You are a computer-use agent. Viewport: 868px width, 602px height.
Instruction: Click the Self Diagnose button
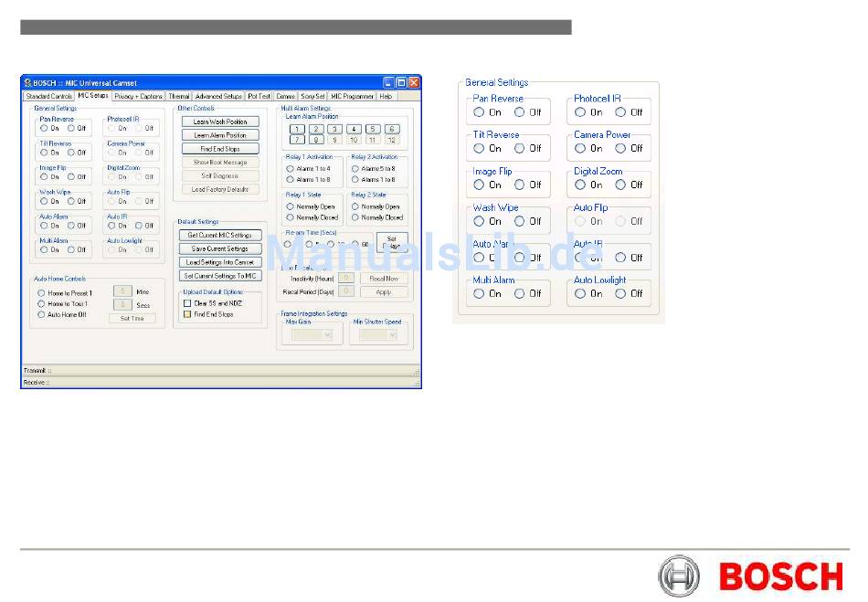220,176
